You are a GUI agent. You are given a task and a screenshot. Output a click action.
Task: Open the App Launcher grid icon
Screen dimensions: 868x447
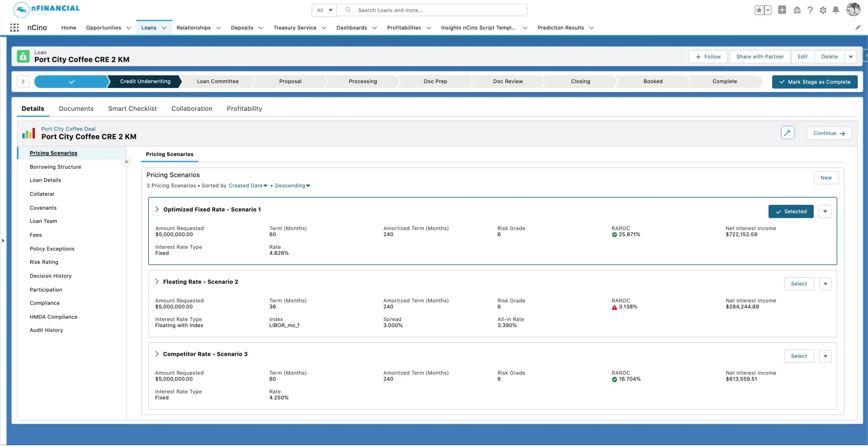pyautogui.click(x=14, y=28)
